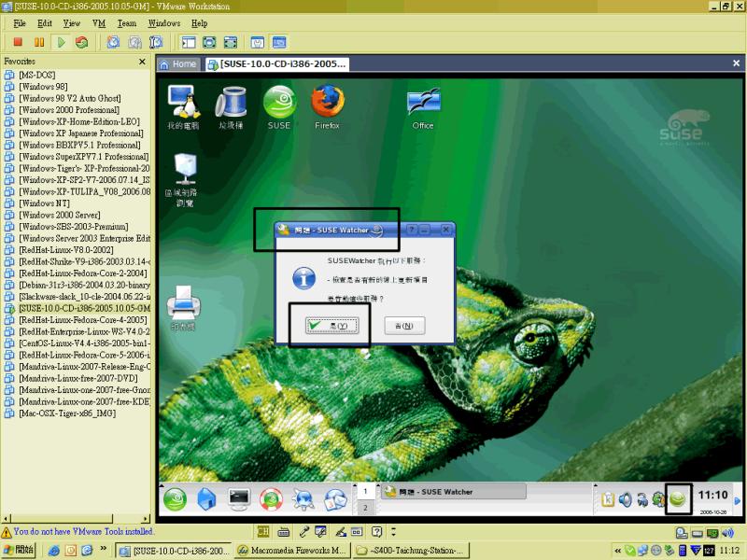Open the lifebuoy Help Center panel icon
747x560 pixels.
[x=271, y=499]
